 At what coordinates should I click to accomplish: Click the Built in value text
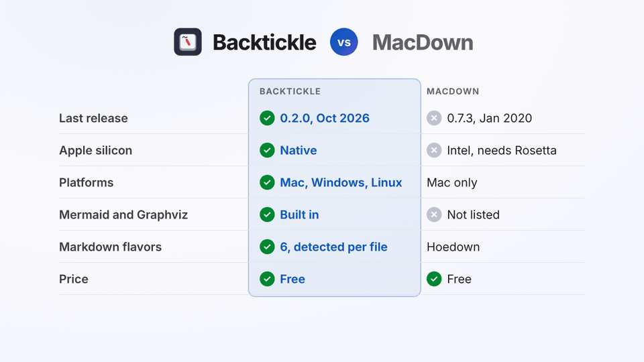(299, 215)
